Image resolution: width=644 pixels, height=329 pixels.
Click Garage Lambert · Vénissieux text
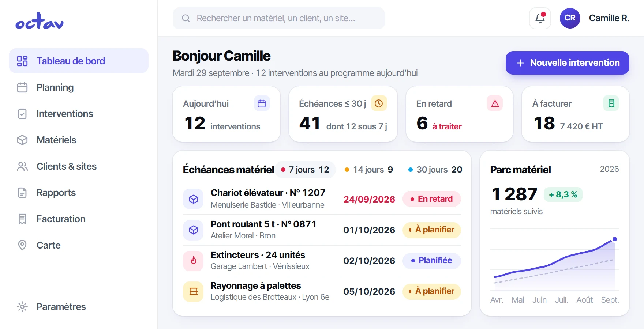tap(260, 266)
